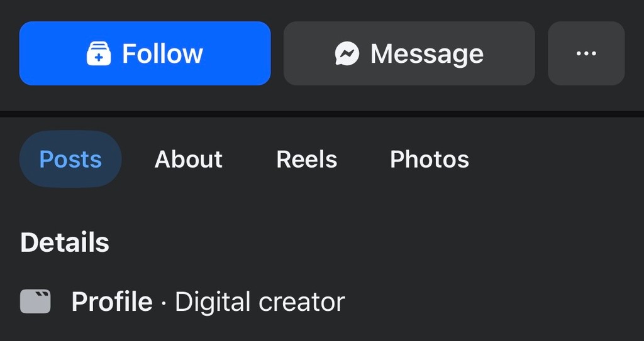
Task: Select the Posts tab
Action: [70, 159]
